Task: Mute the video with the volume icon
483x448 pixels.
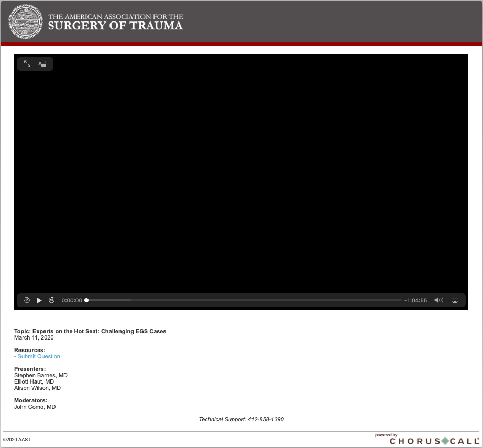Action: point(438,300)
